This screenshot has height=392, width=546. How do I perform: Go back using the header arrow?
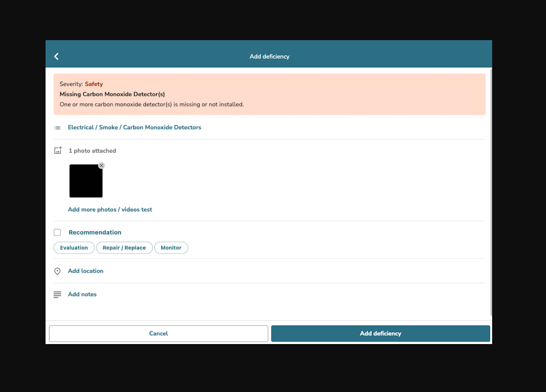tap(56, 56)
